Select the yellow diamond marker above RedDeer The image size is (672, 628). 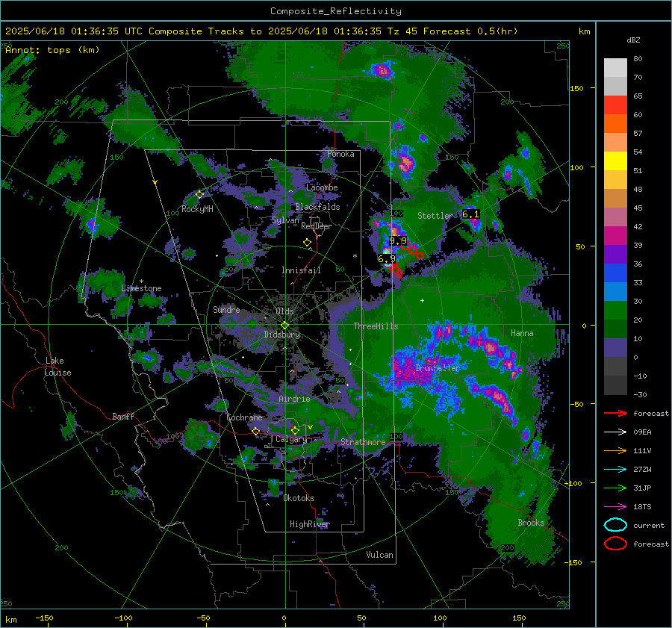coord(308,243)
